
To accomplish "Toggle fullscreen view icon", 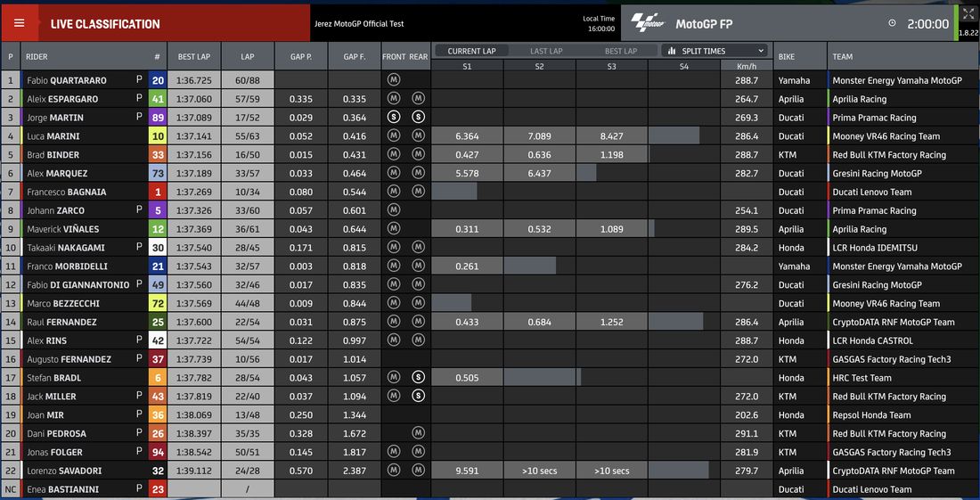I will (968, 15).
